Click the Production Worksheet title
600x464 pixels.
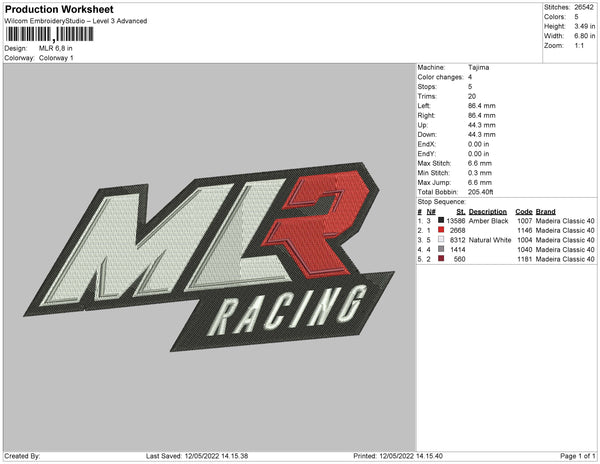coord(59,10)
